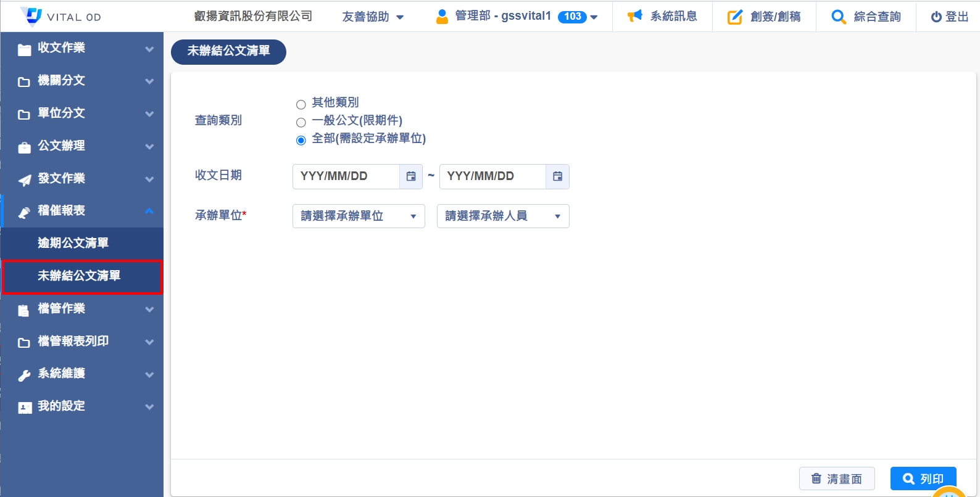Select the 一般公文(限期件) radio option

(301, 123)
